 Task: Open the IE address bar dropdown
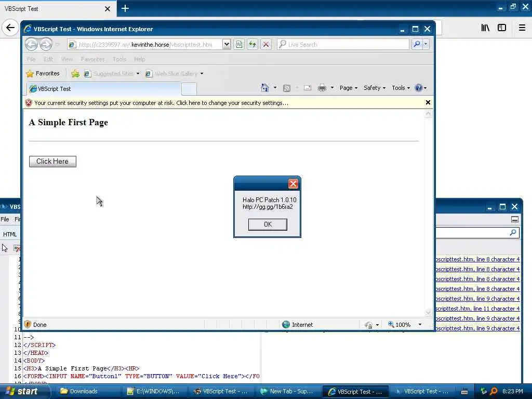click(227, 45)
